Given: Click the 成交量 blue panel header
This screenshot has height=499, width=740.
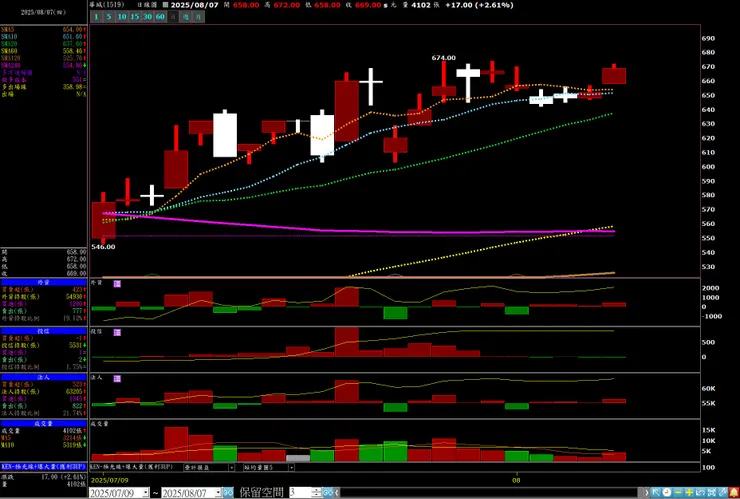Looking at the screenshot, I should pyautogui.click(x=43, y=423).
